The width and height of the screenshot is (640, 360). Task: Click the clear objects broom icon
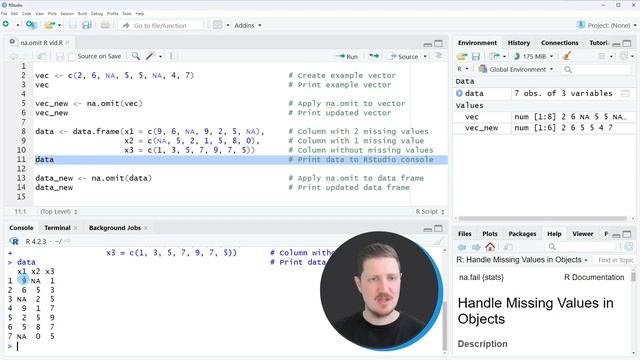[567, 56]
